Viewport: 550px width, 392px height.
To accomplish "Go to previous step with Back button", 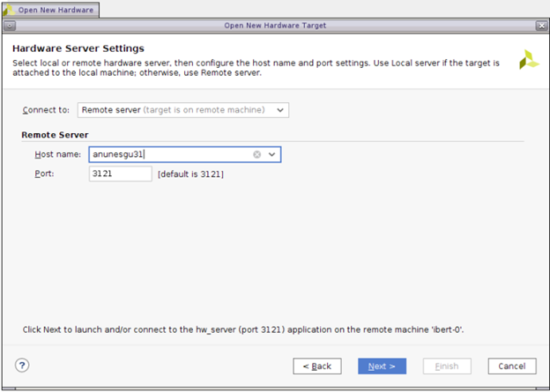I will click(x=316, y=366).
